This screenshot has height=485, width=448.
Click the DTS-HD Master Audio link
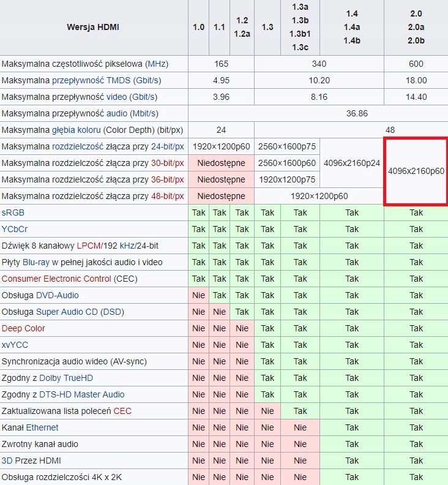(81, 394)
